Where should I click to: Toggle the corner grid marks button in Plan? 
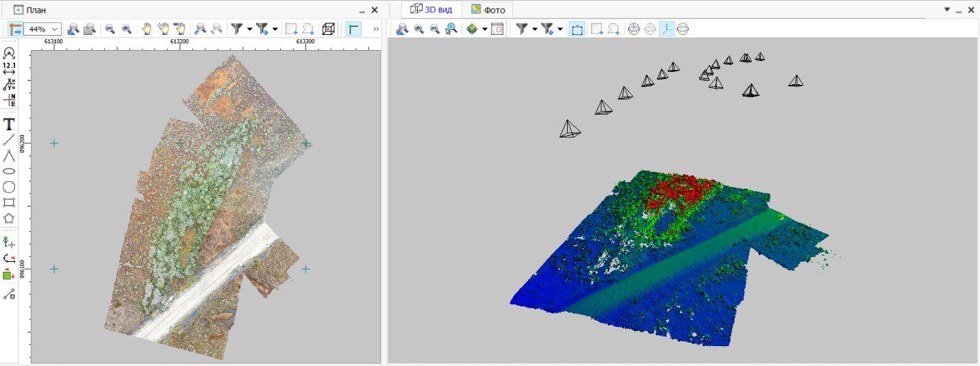pyautogui.click(x=353, y=29)
